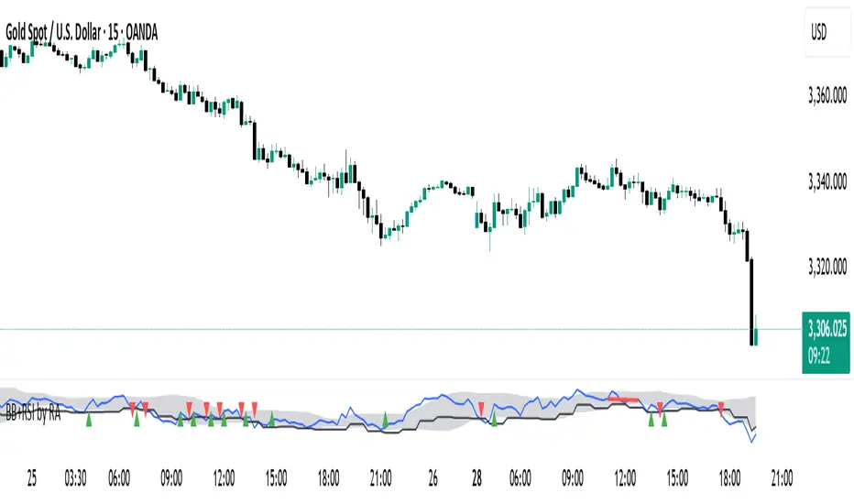Click the 3,320.000 price scale label
Image resolution: width=854 pixels, height=504 pixels.
827,267
